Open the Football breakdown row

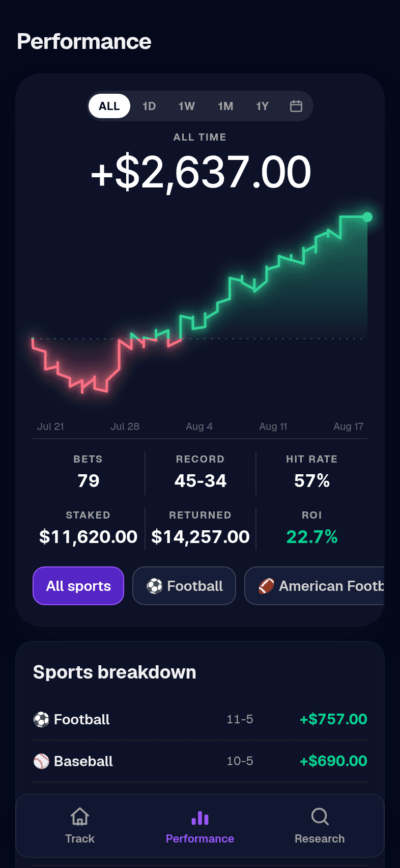(200, 719)
